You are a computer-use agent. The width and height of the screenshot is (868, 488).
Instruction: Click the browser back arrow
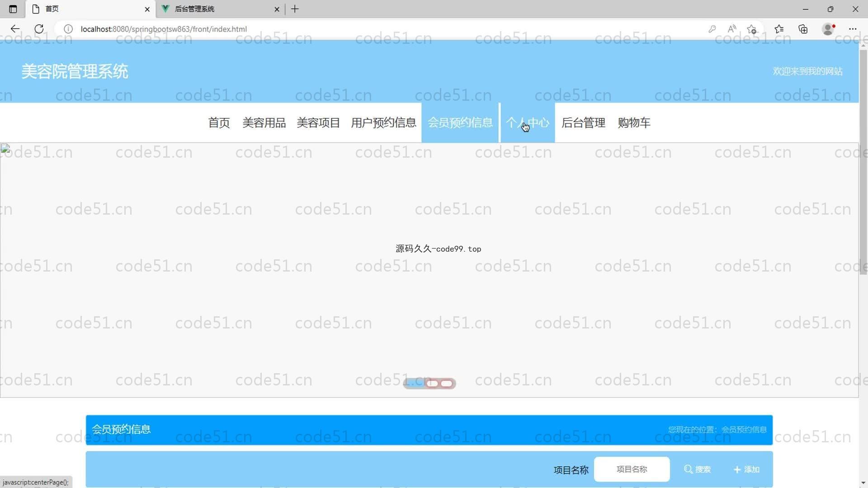click(15, 29)
